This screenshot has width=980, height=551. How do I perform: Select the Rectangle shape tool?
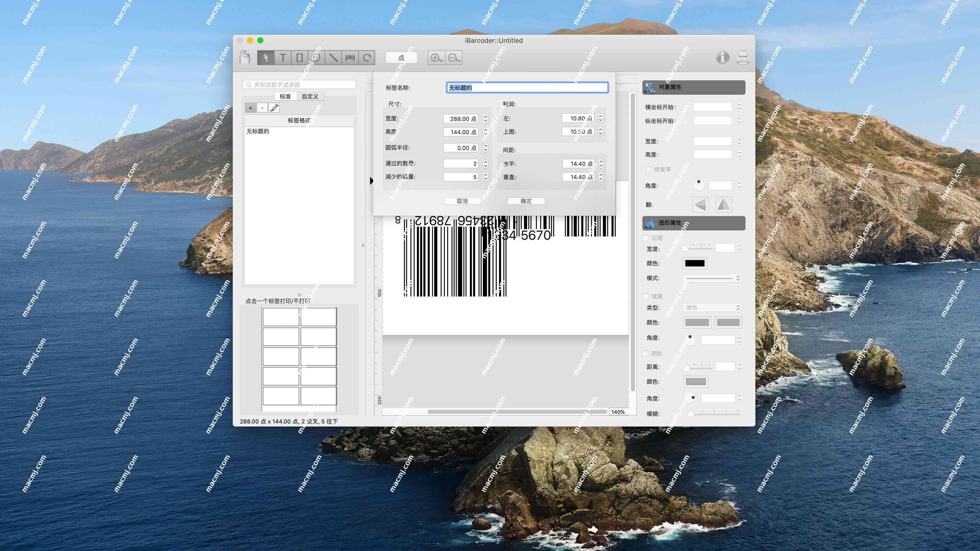click(x=299, y=58)
